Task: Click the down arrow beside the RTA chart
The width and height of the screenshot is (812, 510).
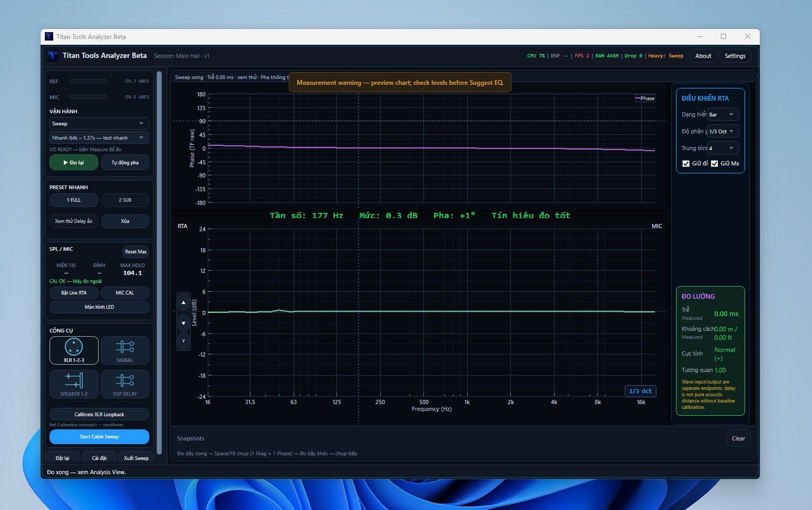Action: tap(183, 323)
